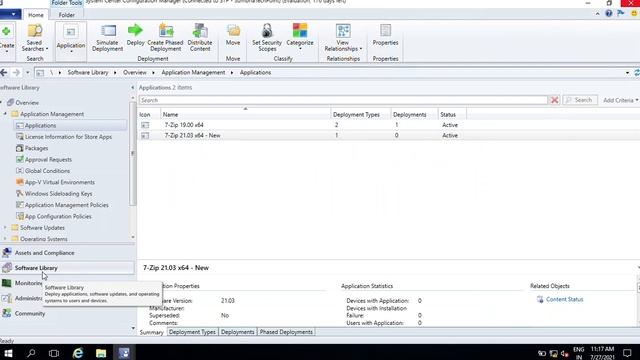
Task: Open the Software Library workspace
Action: click(67, 268)
